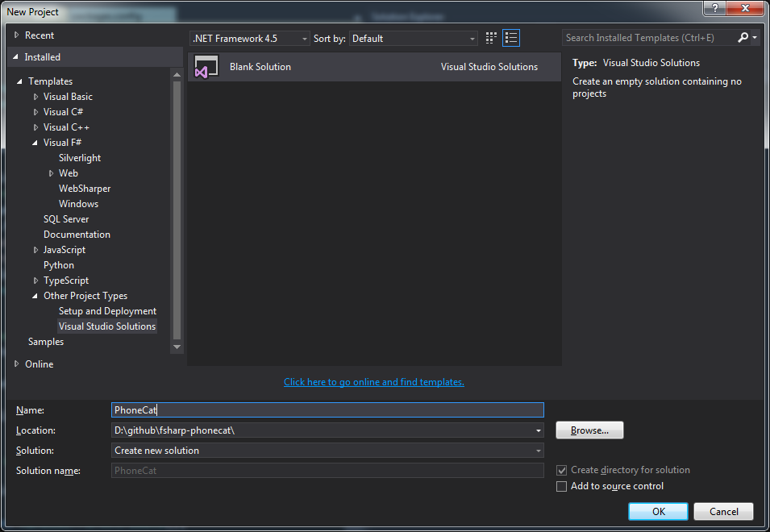Open the Solution 'Create new solution' dropdown
This screenshot has height=532, width=770.
pos(539,451)
